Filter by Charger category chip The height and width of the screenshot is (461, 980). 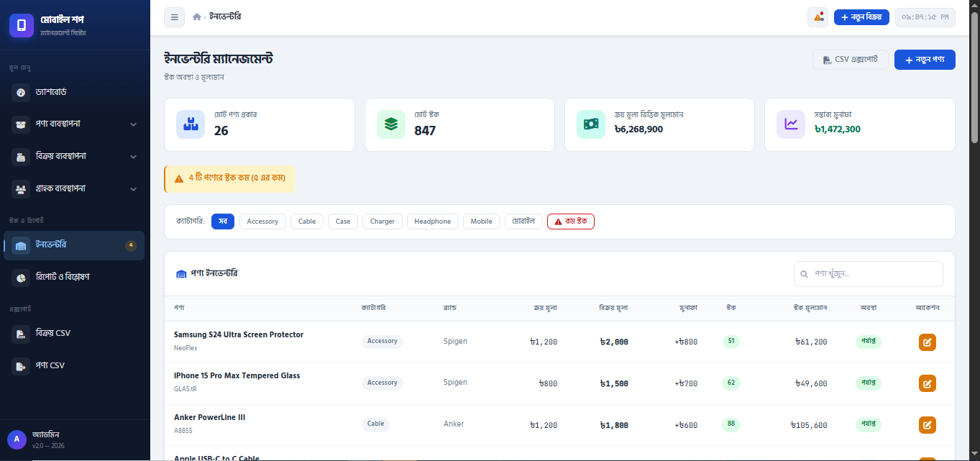pos(383,222)
